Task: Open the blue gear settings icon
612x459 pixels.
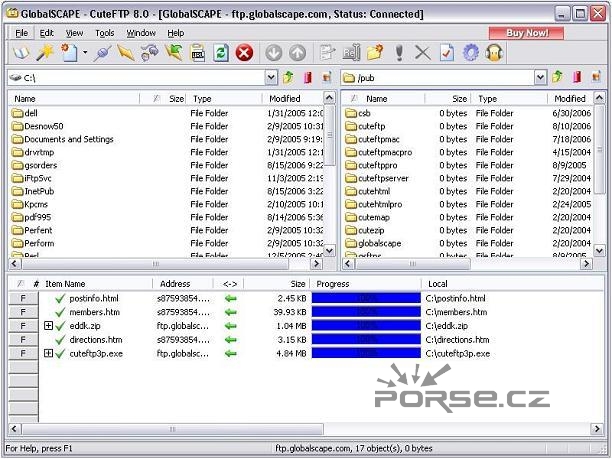Action: point(471,53)
